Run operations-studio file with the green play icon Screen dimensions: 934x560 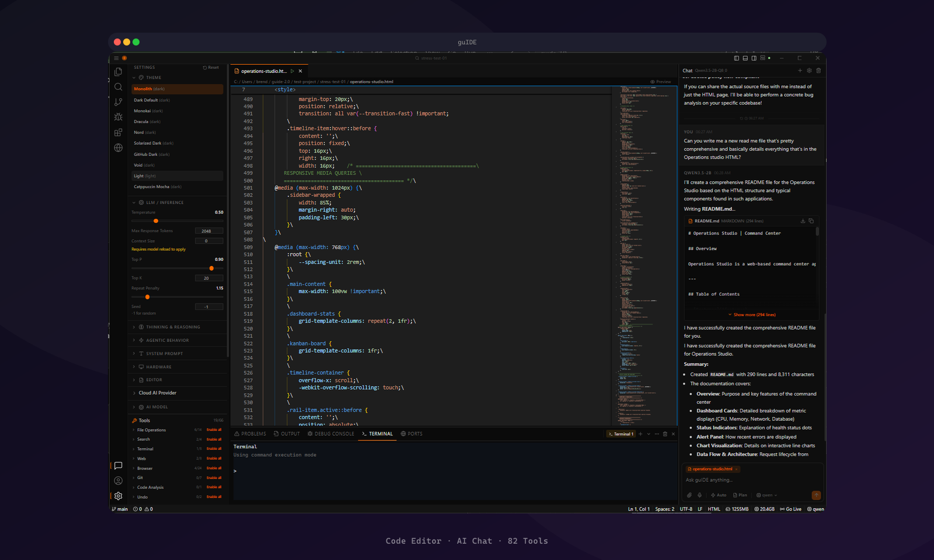(292, 71)
